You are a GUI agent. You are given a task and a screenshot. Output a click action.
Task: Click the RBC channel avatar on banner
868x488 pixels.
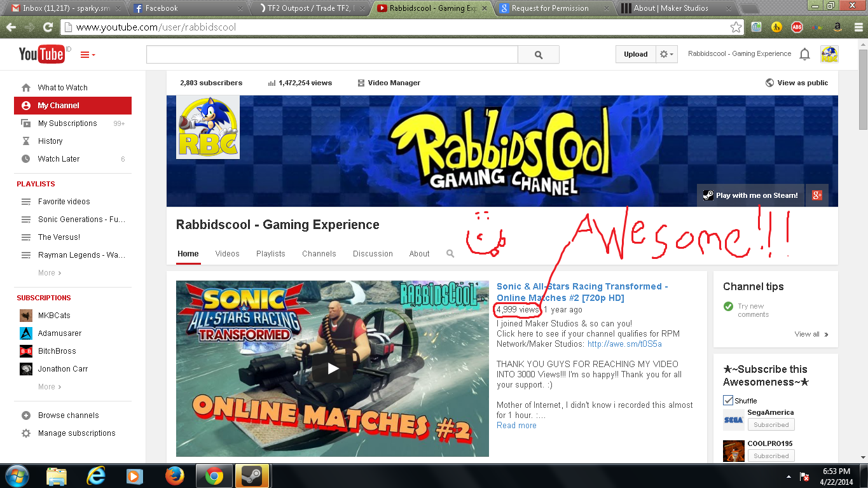[x=208, y=127]
